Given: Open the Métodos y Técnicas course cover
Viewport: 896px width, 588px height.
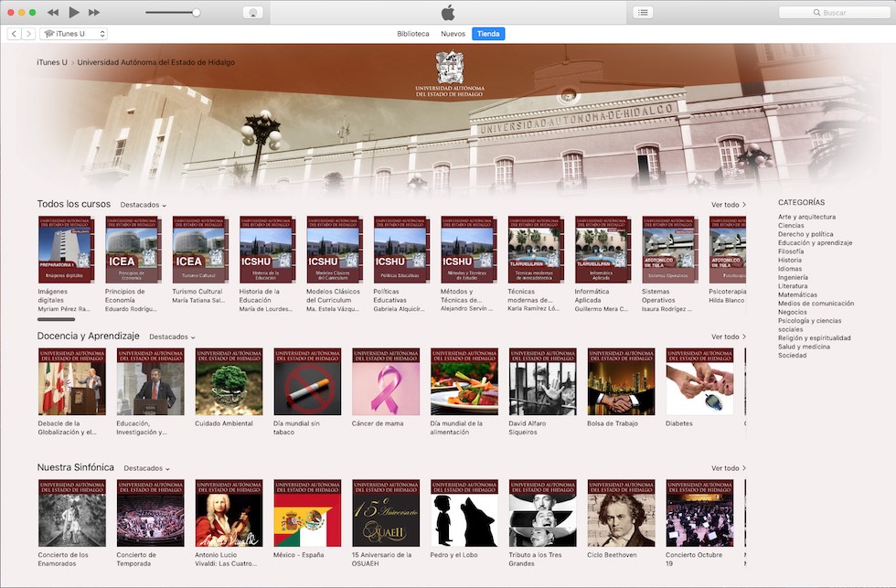Looking at the screenshot, I should pyautogui.click(x=468, y=250).
